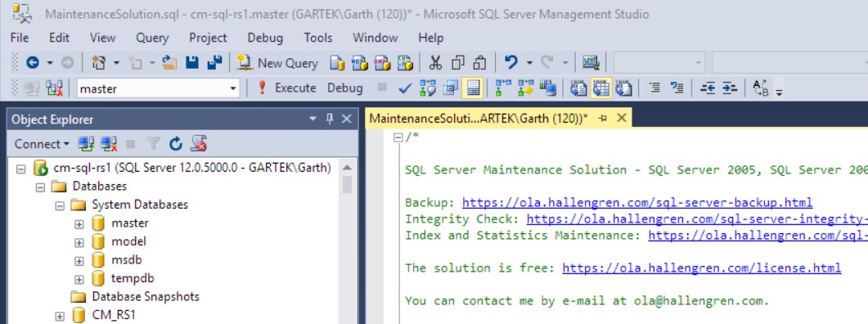Select the tempdb database in the tree
Screen dimensions: 868x324
(133, 278)
